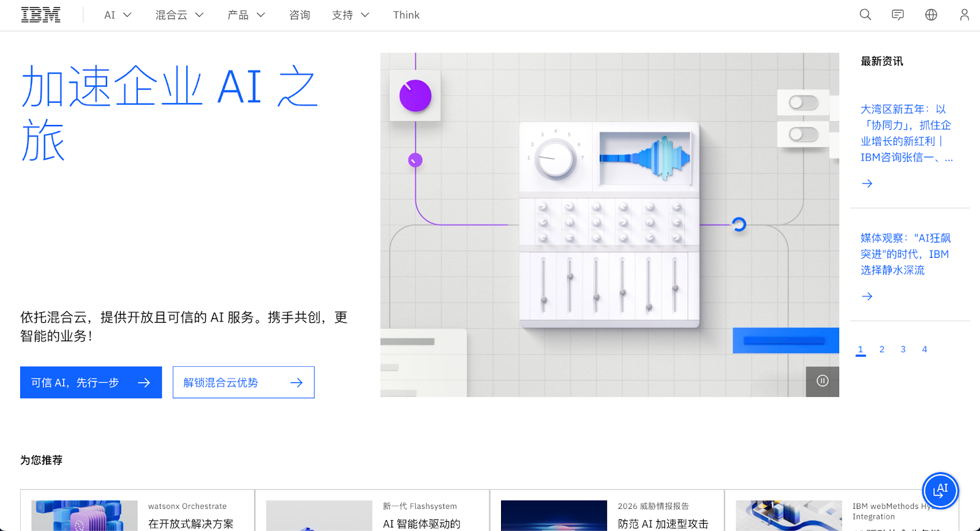Switch to news page 4

tap(924, 349)
